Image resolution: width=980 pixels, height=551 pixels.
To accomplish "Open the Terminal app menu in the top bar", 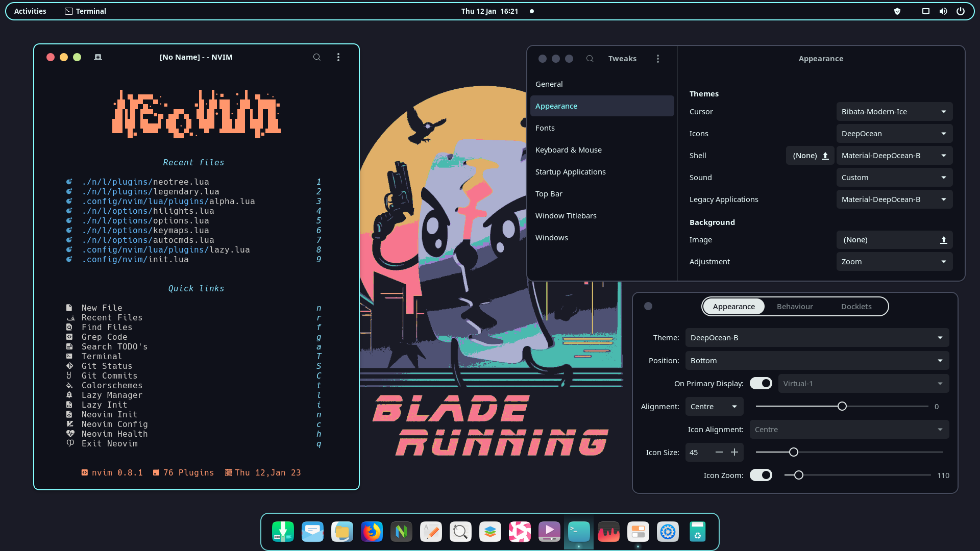I will click(85, 11).
